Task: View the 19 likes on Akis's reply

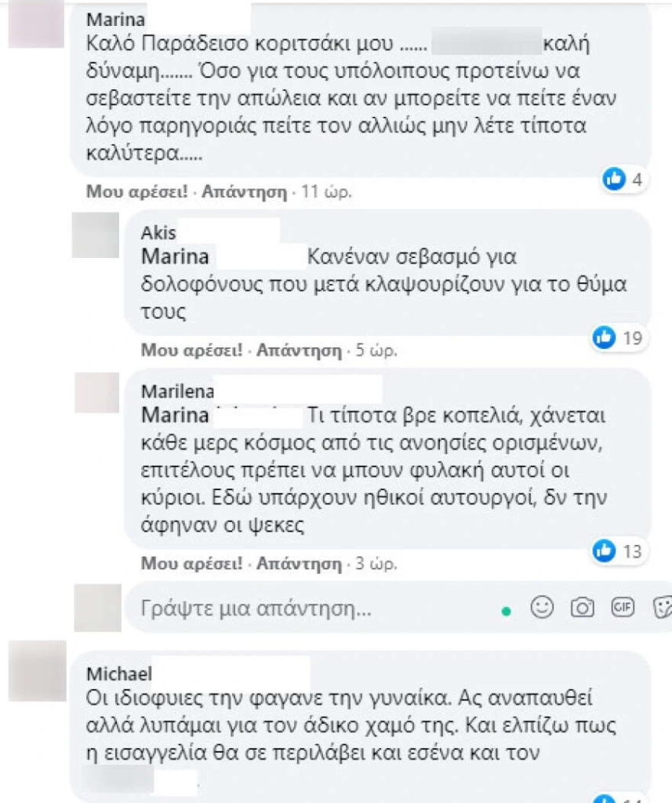Action: coord(618,338)
